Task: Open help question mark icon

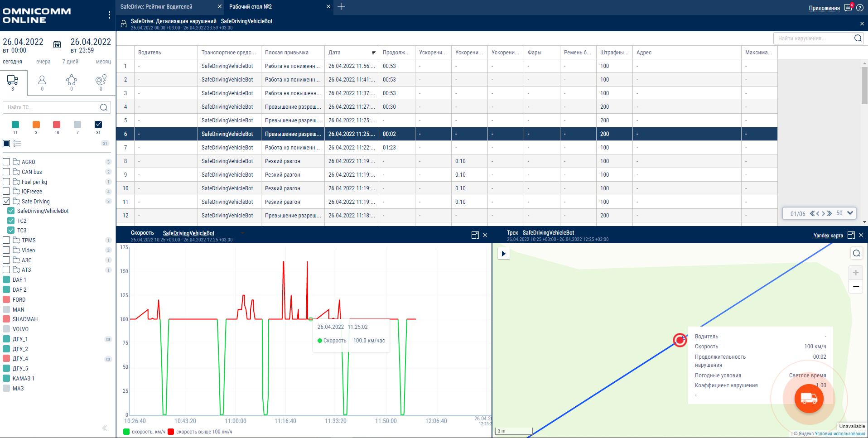Action: 860,8
